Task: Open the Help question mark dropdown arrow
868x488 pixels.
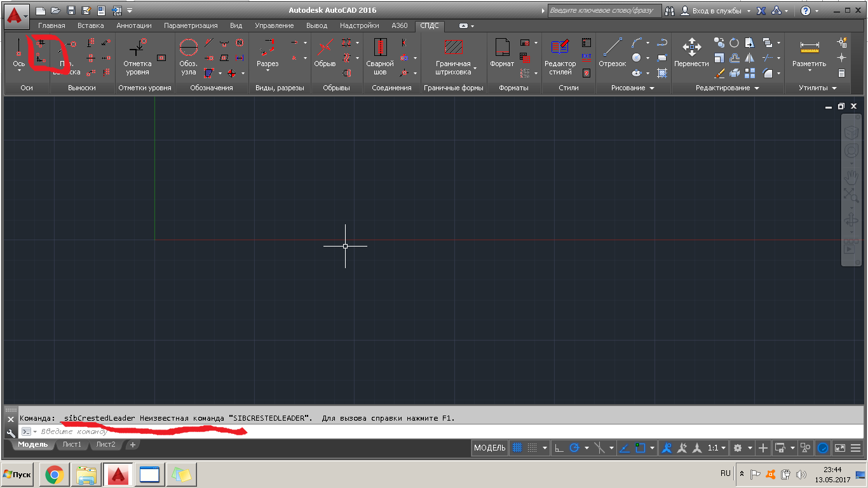Action: [x=817, y=11]
